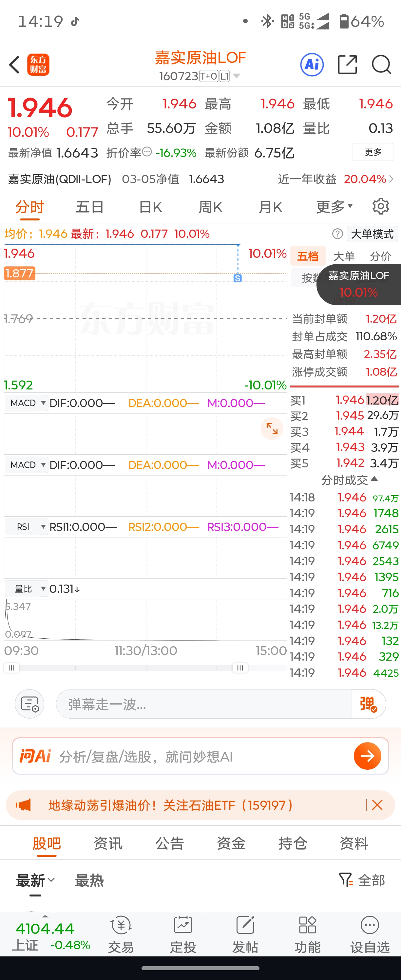Switch to the 分价 tab
This screenshot has height=980, width=401.
(380, 256)
